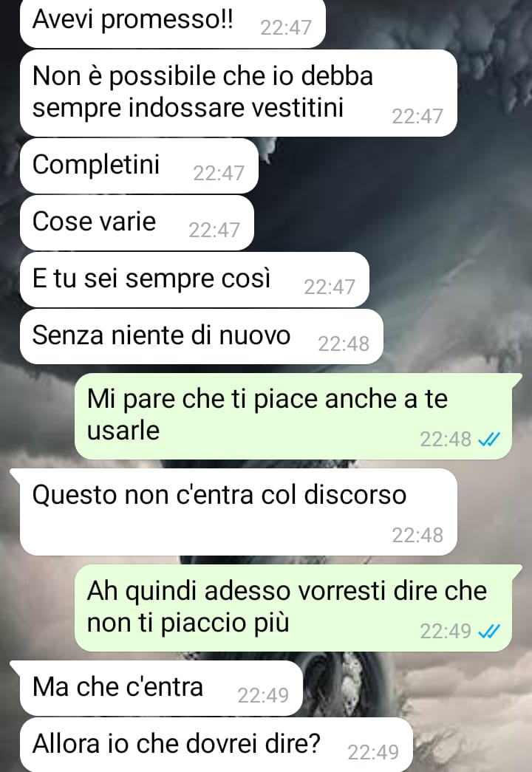Tap the 'E tu sei sempre così' message

click(x=194, y=280)
